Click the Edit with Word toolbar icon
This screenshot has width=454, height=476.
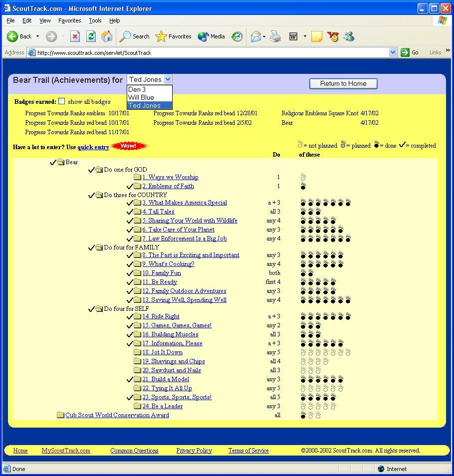pyautogui.click(x=293, y=37)
